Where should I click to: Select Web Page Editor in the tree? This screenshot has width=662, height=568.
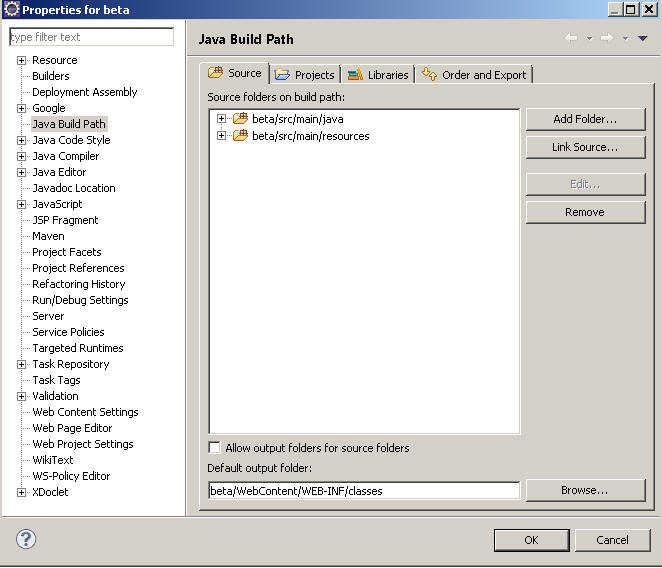click(x=72, y=428)
